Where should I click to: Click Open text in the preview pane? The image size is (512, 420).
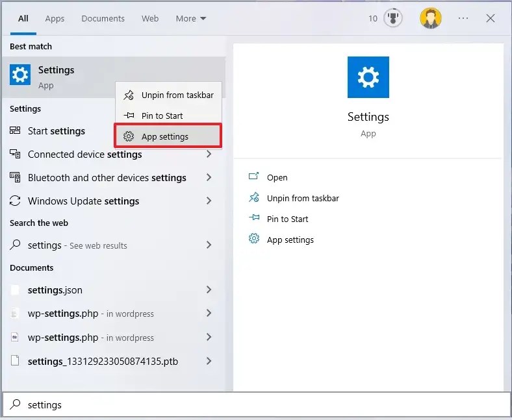[x=277, y=177]
